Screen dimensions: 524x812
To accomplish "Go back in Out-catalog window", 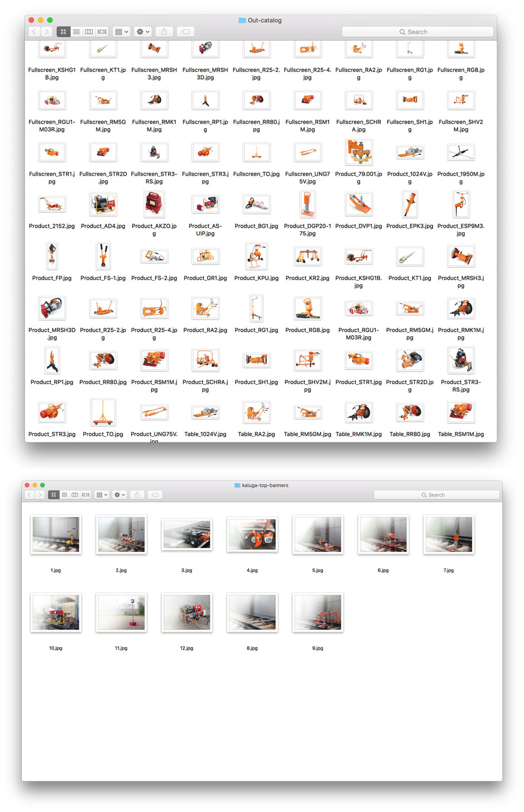I will tap(34, 32).
